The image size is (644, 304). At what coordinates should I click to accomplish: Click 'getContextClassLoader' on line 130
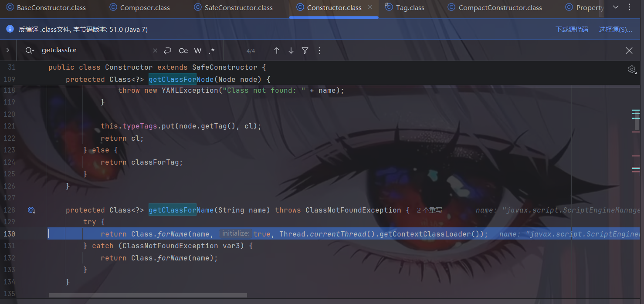[x=425, y=234]
